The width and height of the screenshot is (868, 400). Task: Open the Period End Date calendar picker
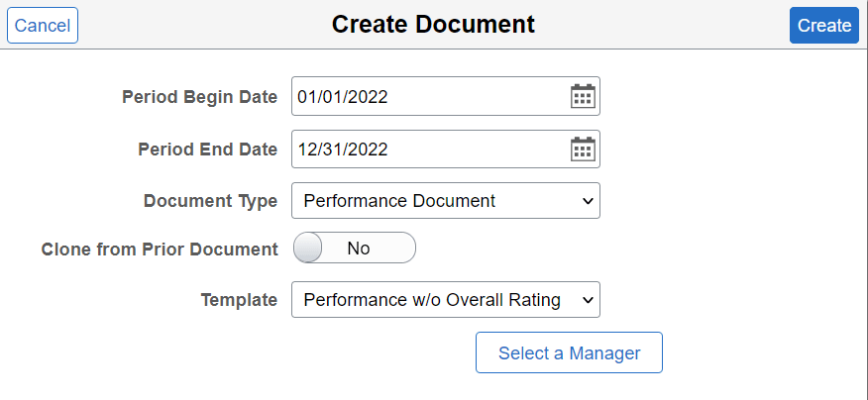tap(583, 150)
